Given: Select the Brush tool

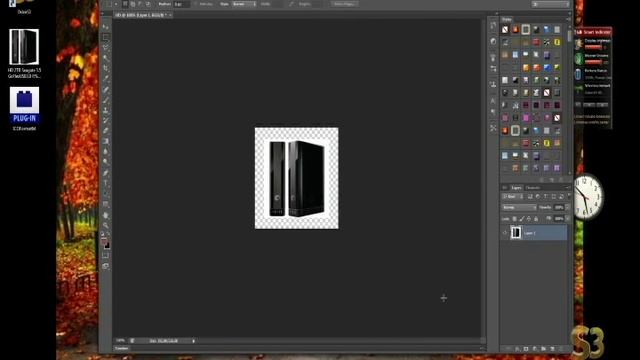Looking at the screenshot, I should (x=106, y=100).
